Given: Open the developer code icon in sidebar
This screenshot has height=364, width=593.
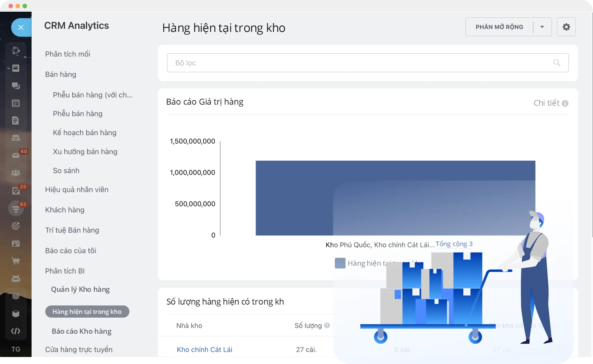Looking at the screenshot, I should point(16,331).
